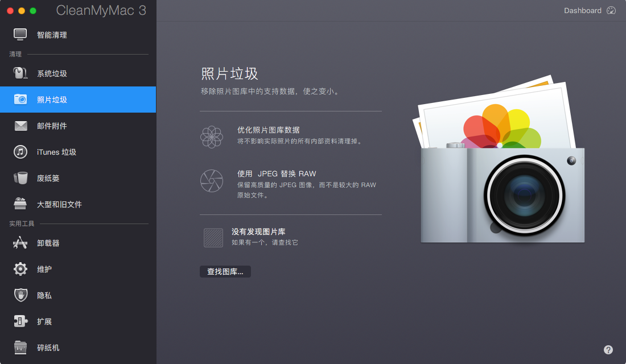The image size is (626, 364).
Task: Click the 邮件附件 envelope icon
Action: click(20, 126)
